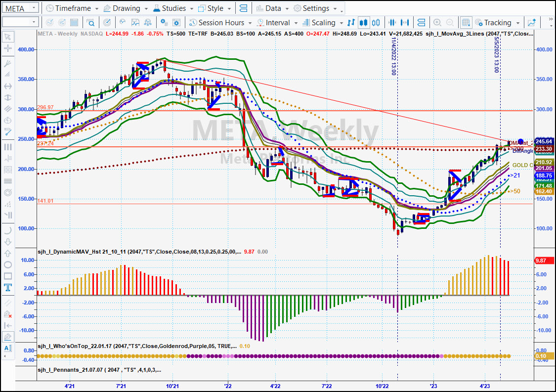Click the 162.40 price axis tag
Screen dimensions: 556x392
click(544, 192)
